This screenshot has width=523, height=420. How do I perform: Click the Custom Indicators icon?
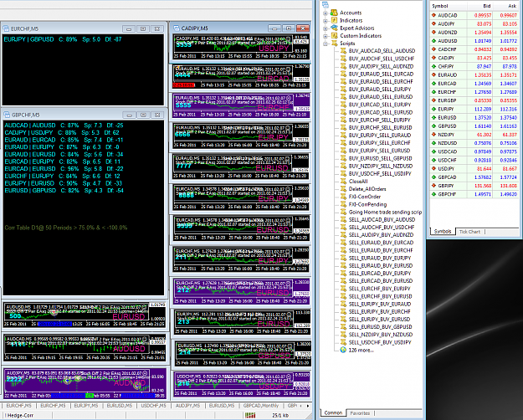334,36
